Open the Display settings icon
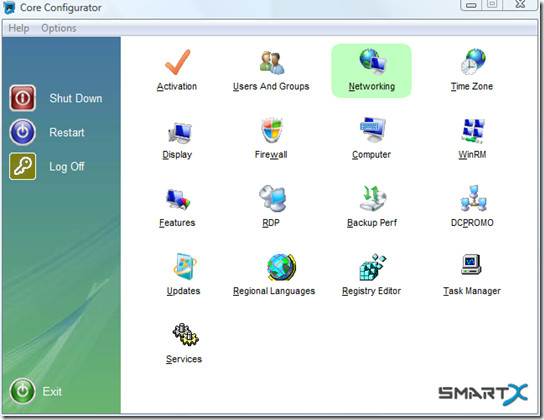 coord(180,133)
